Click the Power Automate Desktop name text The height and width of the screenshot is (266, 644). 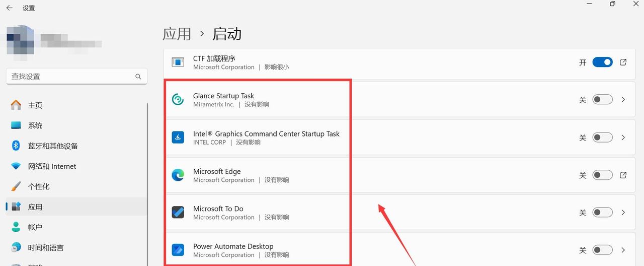pyautogui.click(x=233, y=246)
